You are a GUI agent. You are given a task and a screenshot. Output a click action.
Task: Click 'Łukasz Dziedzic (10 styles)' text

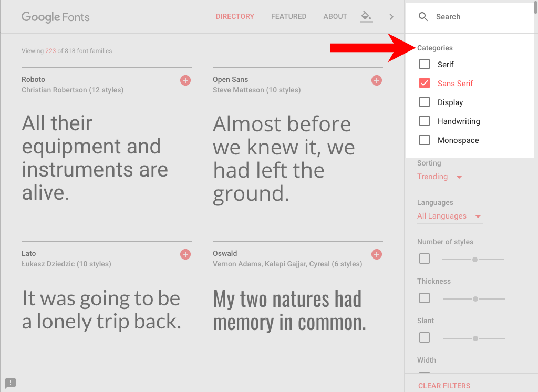(x=66, y=264)
